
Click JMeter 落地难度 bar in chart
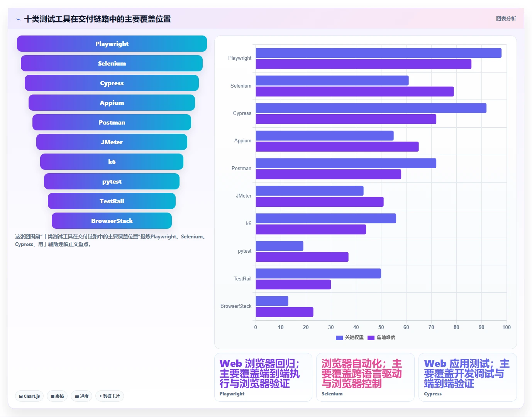(320, 202)
